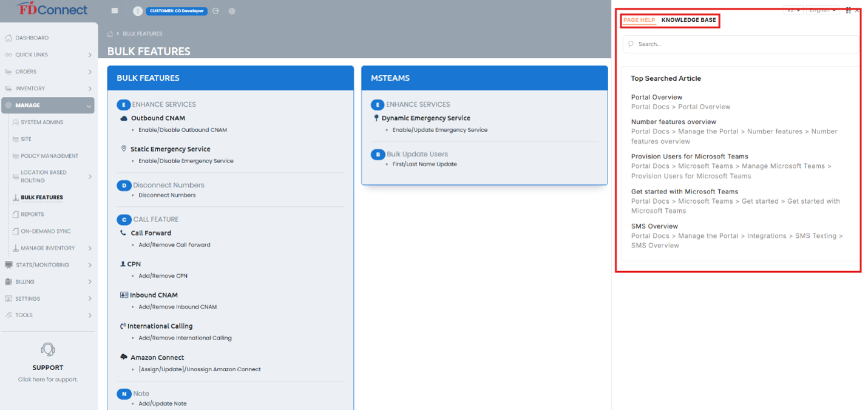Open the Disconnect Numbers bullet link
The height and width of the screenshot is (410, 868).
pyautogui.click(x=167, y=195)
